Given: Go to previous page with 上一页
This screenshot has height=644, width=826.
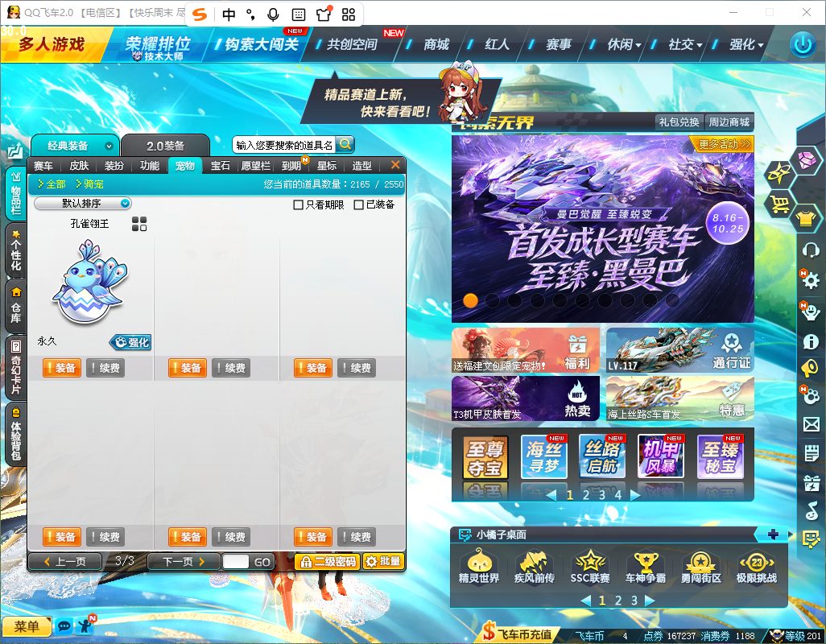Looking at the screenshot, I should point(64,562).
